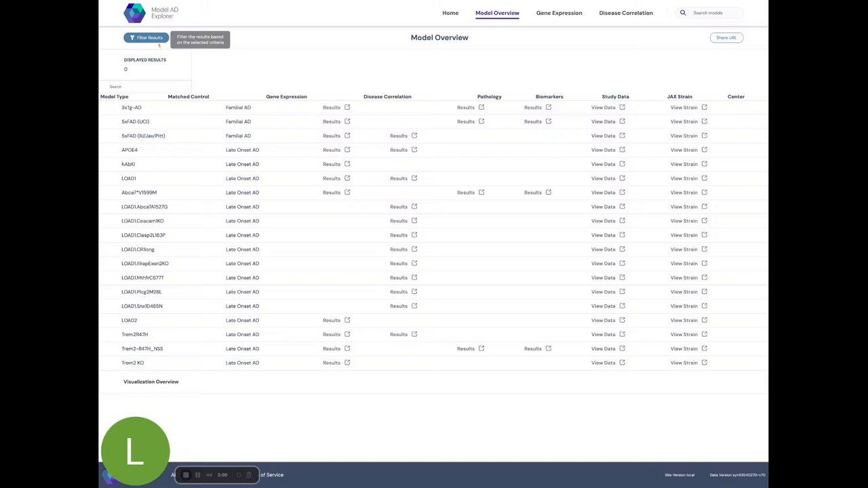Open the View Strain link for Trem2 KO
The height and width of the screenshot is (488, 868).
coord(684,363)
